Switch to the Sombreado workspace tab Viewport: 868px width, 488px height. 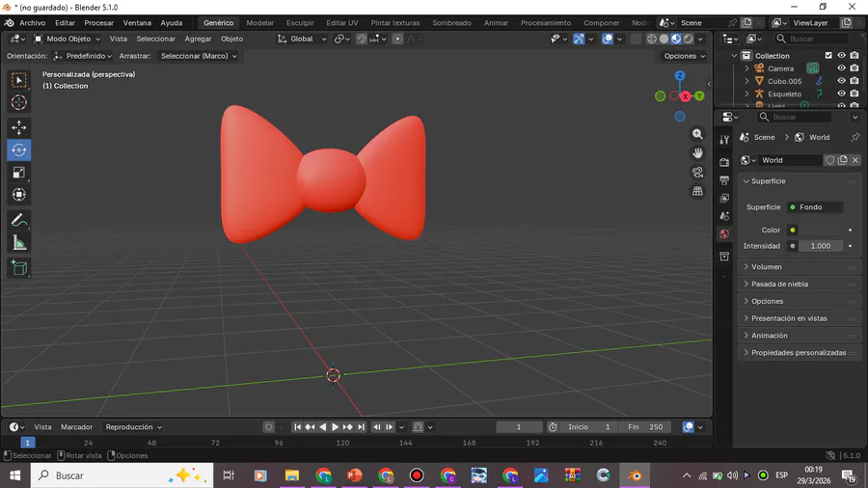pyautogui.click(x=451, y=22)
